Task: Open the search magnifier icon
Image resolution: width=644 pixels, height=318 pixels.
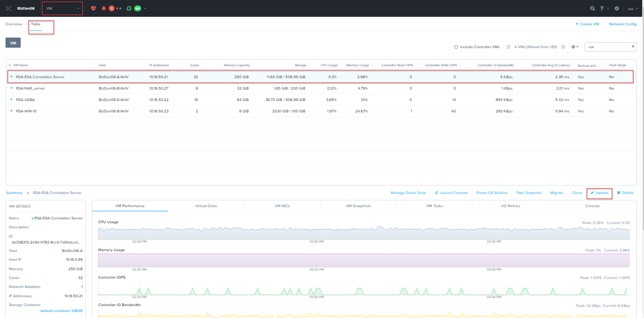Action: tap(592, 8)
